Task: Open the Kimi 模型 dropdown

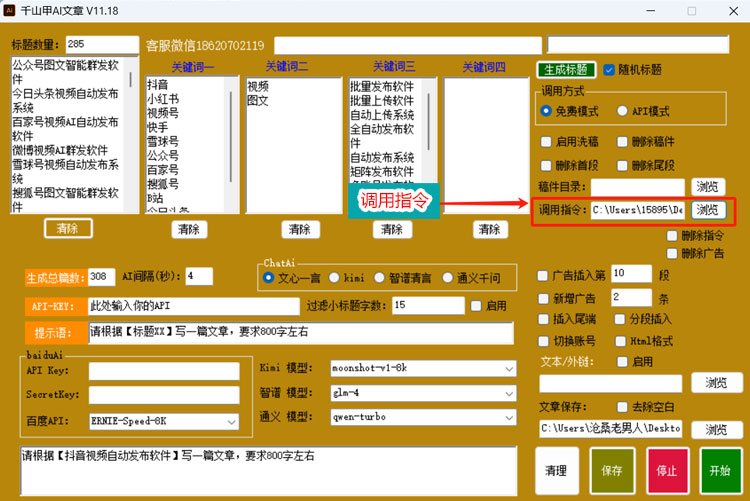Action: (x=423, y=368)
